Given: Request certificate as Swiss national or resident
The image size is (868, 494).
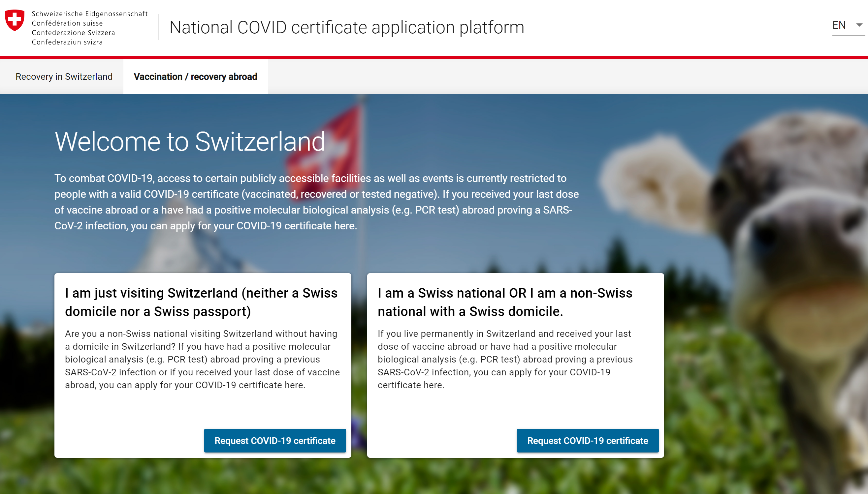Looking at the screenshot, I should (x=587, y=440).
